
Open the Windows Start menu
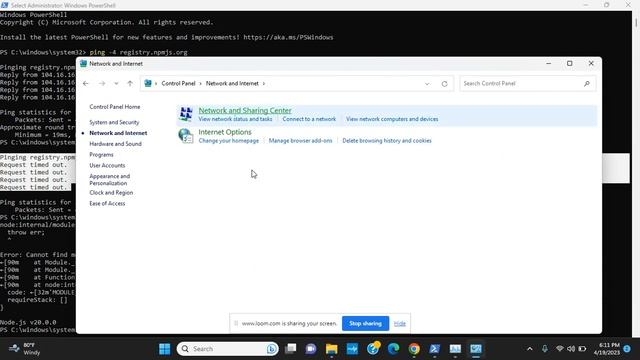point(164,349)
